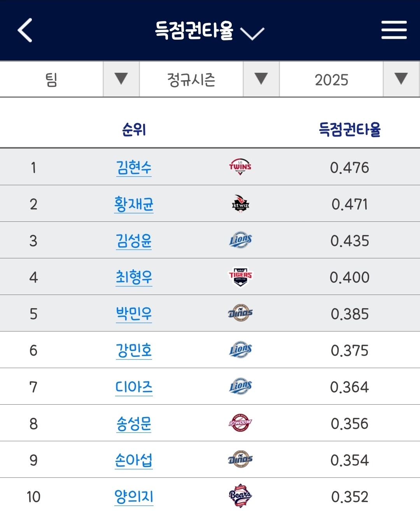This screenshot has height=514, width=420.
Task: Click the Lions logo beside 김성윤
Action: [240, 240]
